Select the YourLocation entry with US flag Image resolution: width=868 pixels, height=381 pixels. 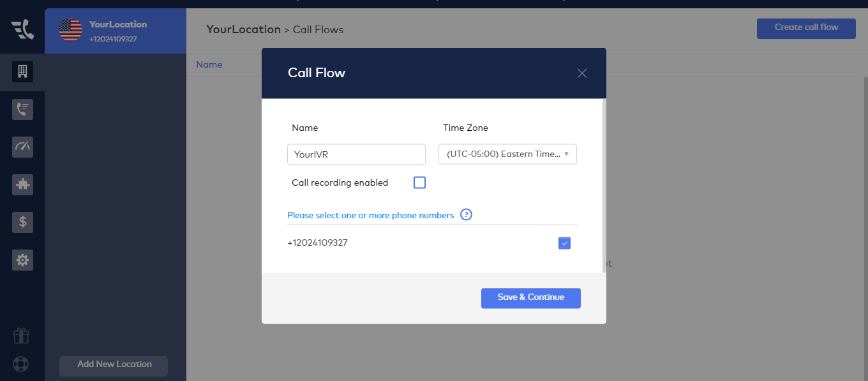tap(116, 30)
